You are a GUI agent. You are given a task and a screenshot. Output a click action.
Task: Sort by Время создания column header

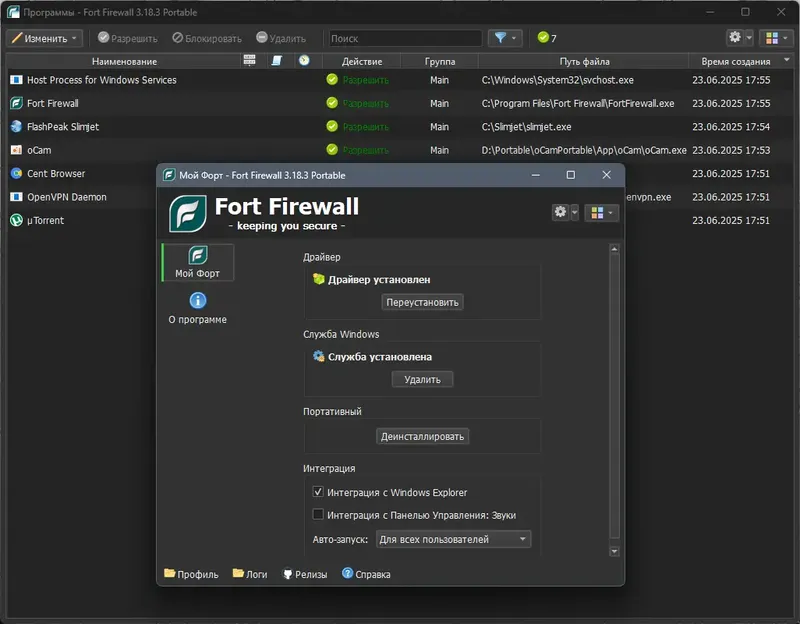point(735,61)
